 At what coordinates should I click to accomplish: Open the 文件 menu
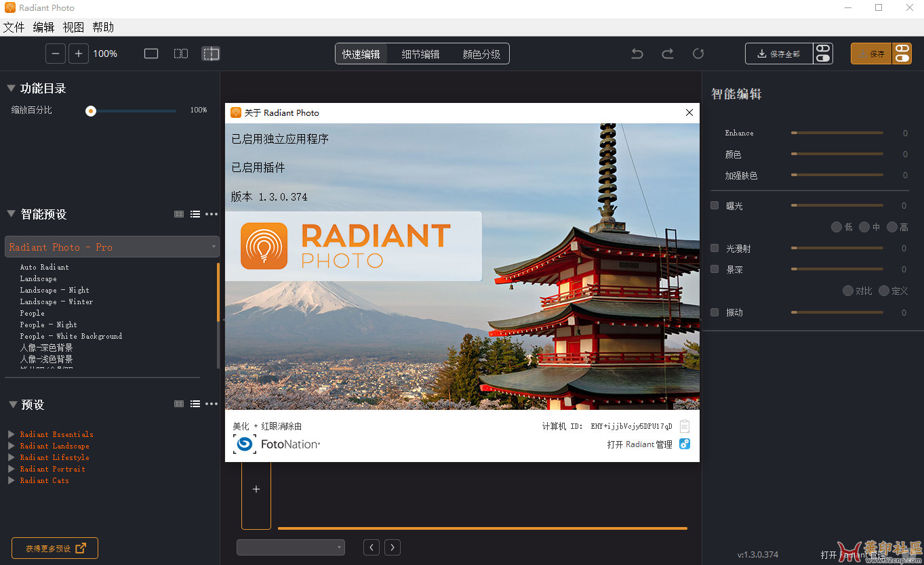(14, 27)
